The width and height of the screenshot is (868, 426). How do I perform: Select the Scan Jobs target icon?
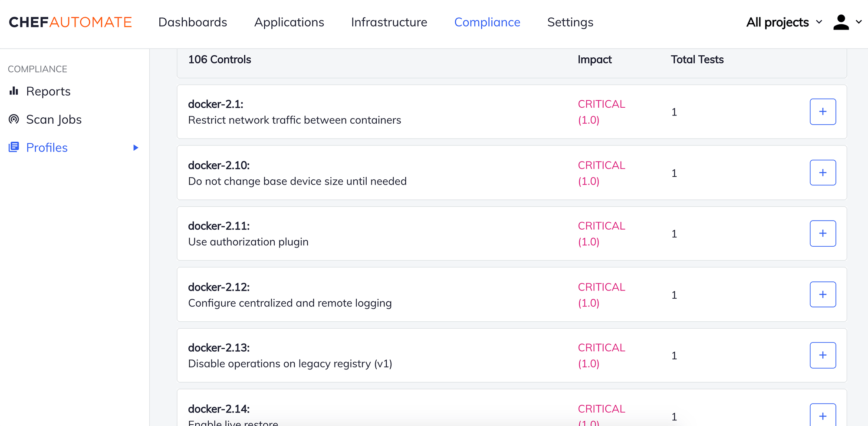[x=14, y=119]
